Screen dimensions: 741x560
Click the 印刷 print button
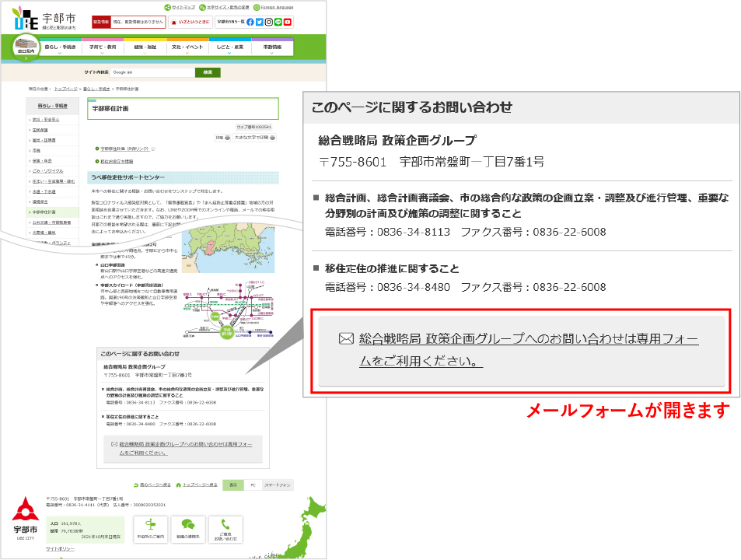(223, 138)
